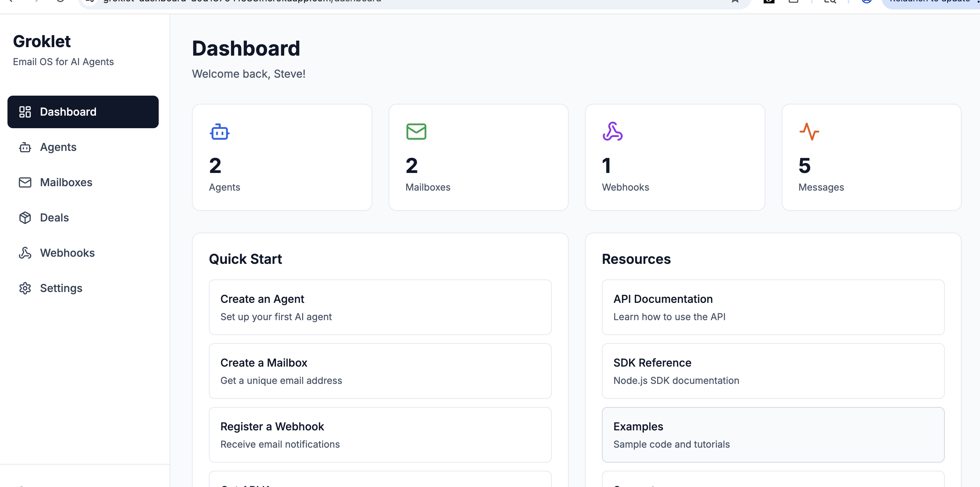Screen dimensions: 980x487
Task: Click the Mailboxes envelope icon in sidebar
Action: [25, 182]
